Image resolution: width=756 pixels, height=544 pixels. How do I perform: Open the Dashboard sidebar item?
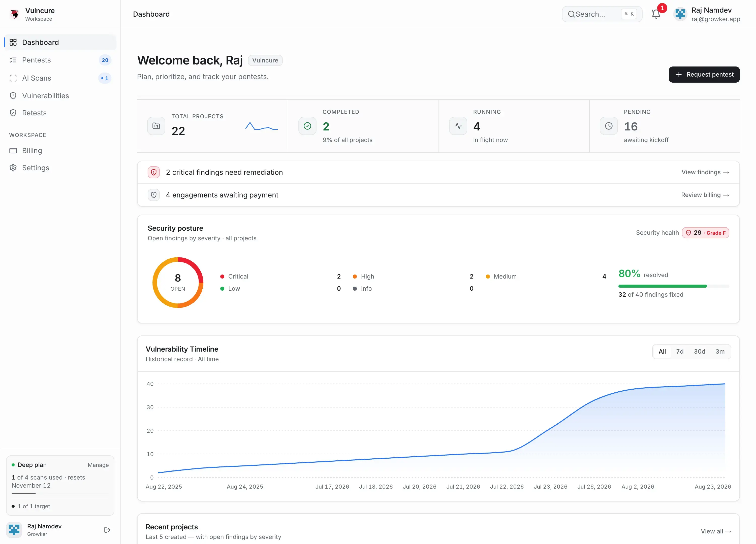tap(60, 42)
